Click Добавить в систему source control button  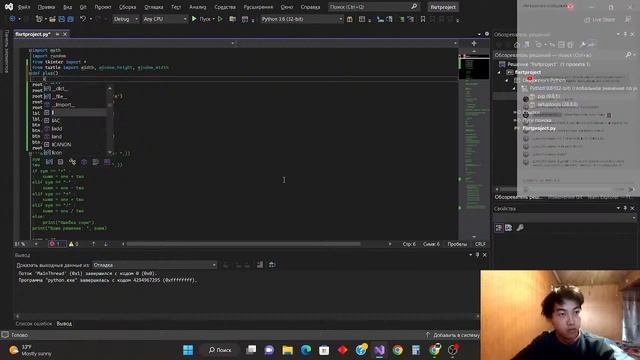(453, 335)
